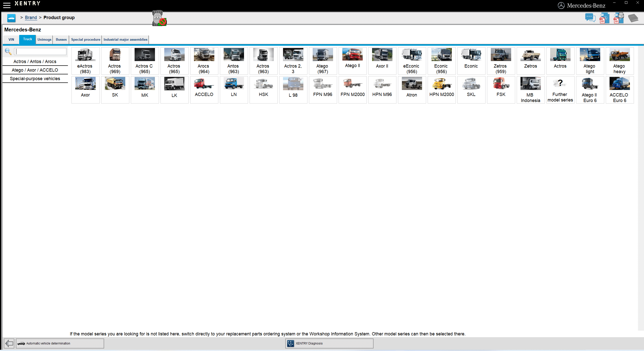Choose the Atego heavy model
644x351 pixels.
[x=620, y=61]
